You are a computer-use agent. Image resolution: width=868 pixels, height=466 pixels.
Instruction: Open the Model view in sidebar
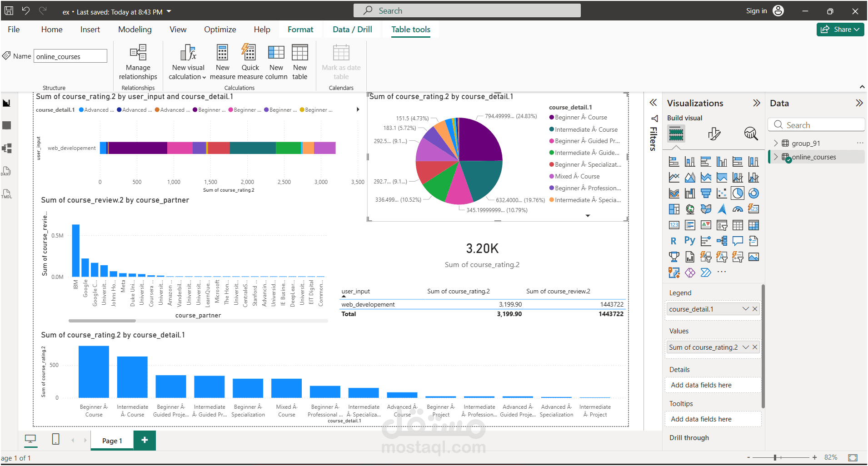tap(7, 148)
